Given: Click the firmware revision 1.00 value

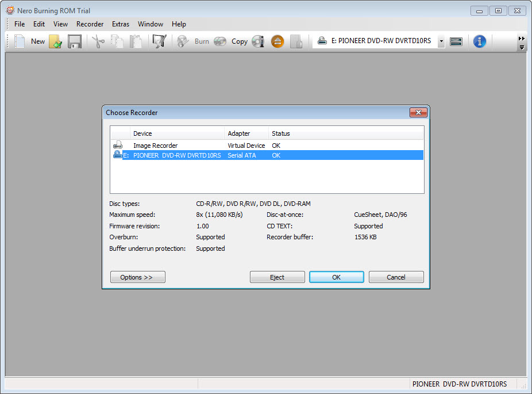Looking at the screenshot, I should pos(203,226).
